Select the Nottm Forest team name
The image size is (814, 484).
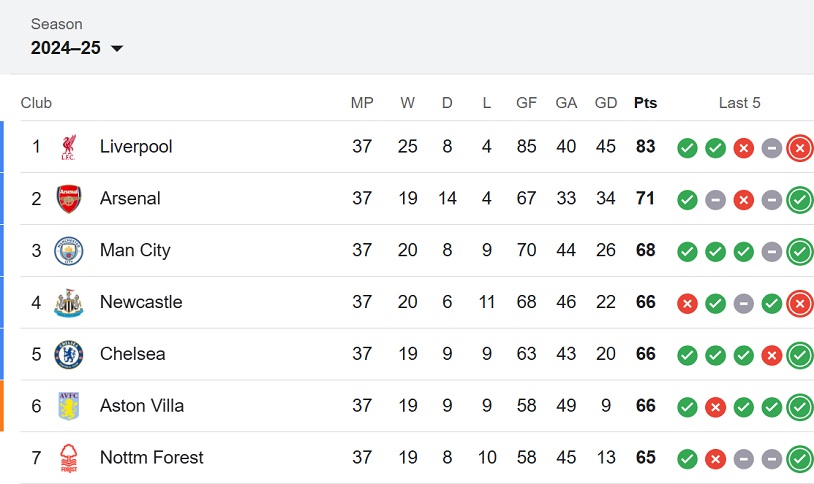152,458
